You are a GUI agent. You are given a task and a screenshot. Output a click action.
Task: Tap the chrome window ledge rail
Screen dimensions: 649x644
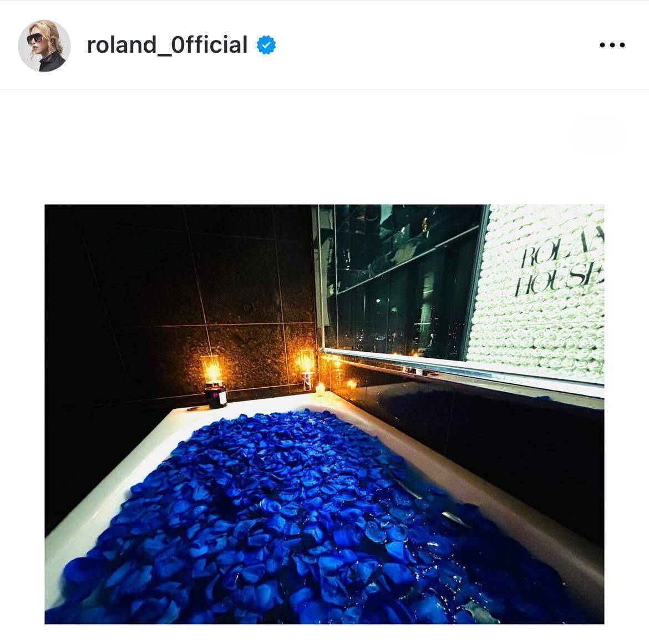(462, 371)
